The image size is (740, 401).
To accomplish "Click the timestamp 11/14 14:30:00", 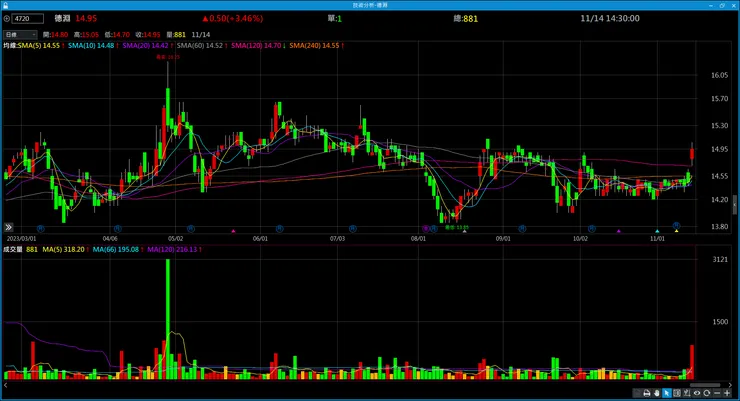I will [x=610, y=18].
